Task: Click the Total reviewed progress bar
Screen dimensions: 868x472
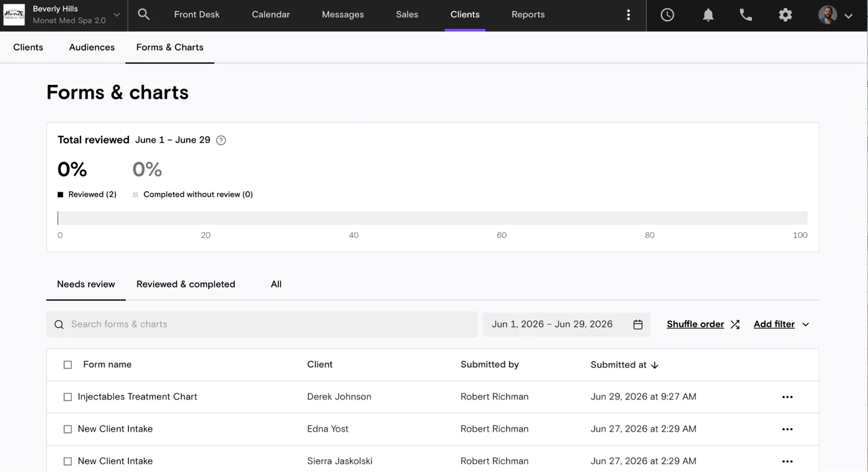Action: pyautogui.click(x=432, y=218)
